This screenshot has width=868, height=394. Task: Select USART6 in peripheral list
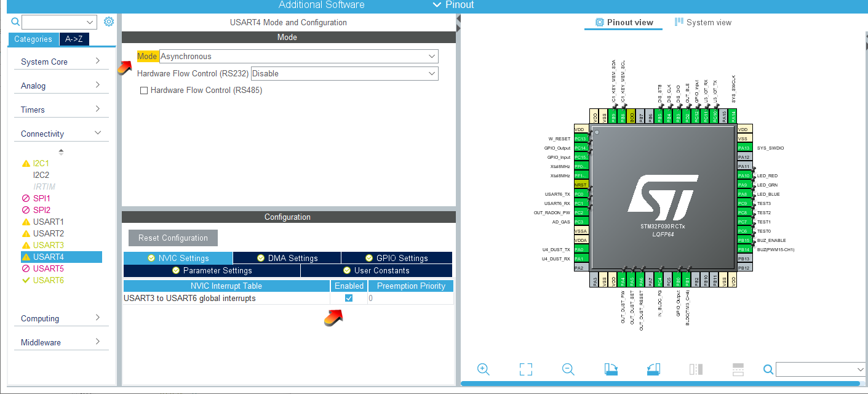48,280
